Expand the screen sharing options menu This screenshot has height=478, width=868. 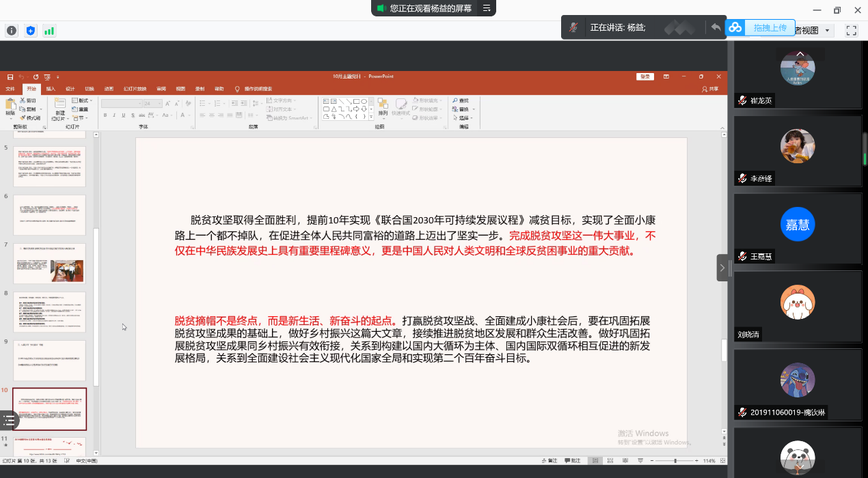pos(487,8)
